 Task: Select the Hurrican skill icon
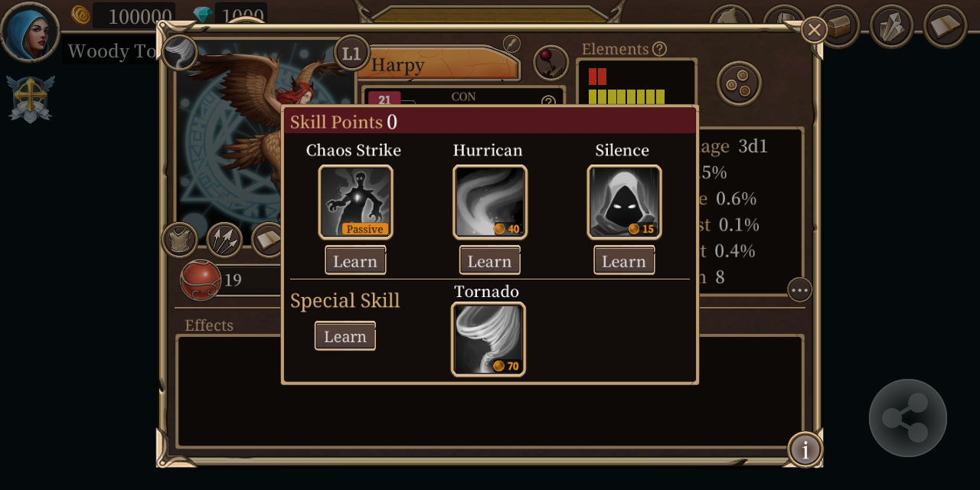pos(490,202)
